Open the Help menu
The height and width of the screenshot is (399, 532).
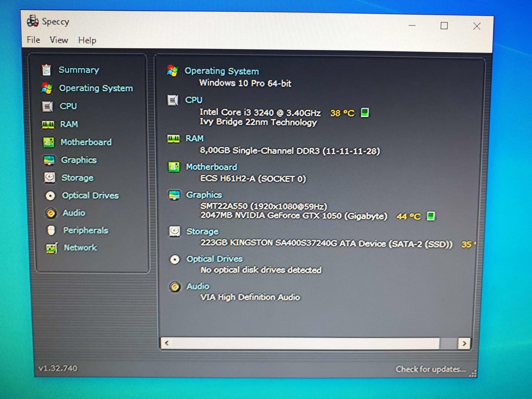click(x=87, y=41)
